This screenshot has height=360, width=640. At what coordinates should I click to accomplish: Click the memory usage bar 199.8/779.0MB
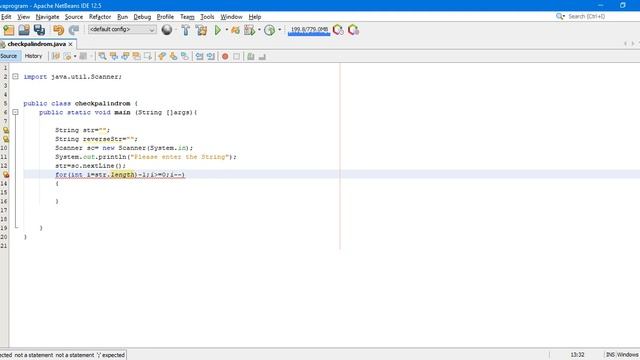coord(309,30)
